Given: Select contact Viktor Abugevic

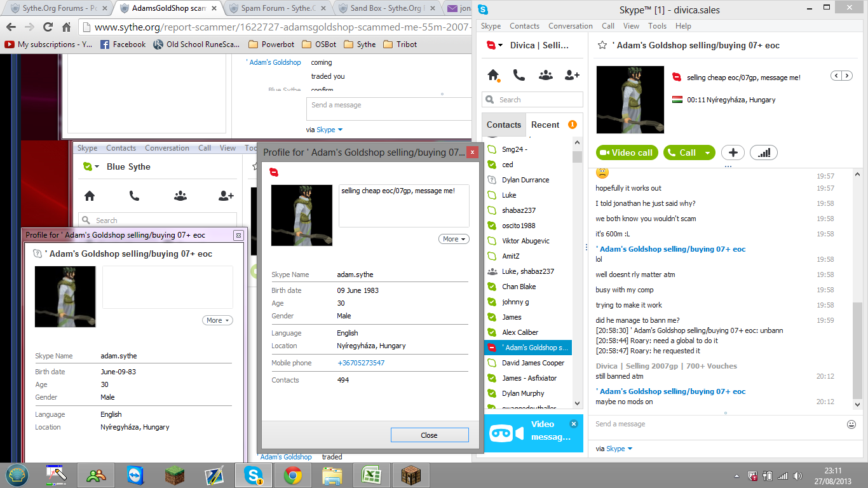Looking at the screenshot, I should (x=529, y=241).
